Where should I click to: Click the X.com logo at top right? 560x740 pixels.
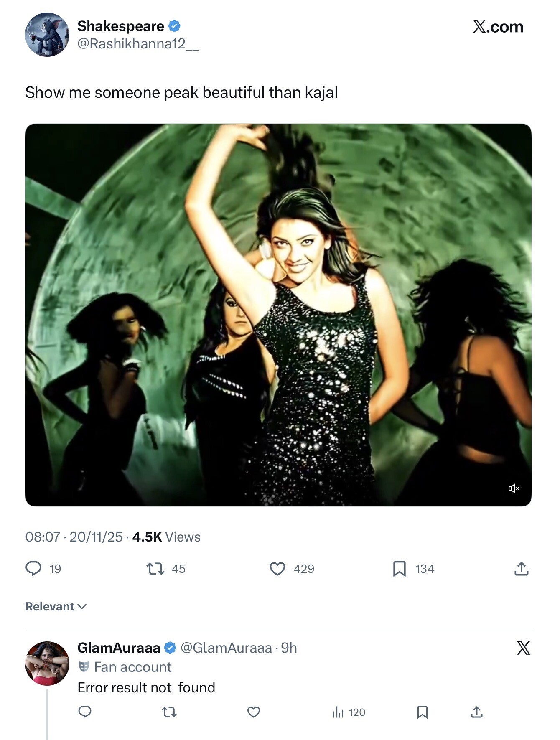tap(498, 27)
